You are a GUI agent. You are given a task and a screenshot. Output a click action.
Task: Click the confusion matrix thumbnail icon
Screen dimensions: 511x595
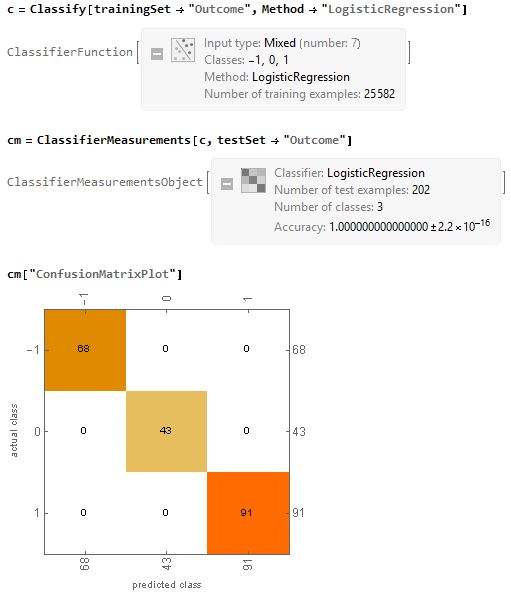tap(253, 180)
